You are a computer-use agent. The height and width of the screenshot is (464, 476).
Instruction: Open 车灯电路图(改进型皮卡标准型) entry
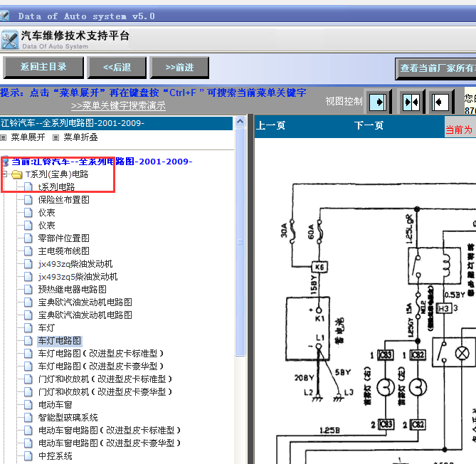[101, 354]
